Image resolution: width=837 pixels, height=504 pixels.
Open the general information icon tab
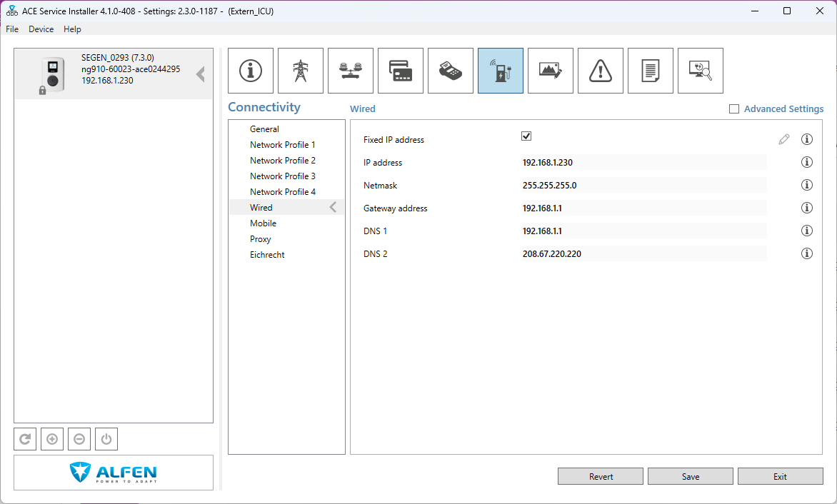[x=251, y=71]
